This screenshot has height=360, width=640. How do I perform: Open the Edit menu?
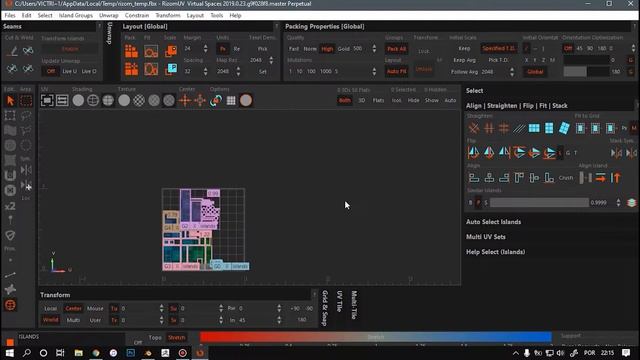pos(27,16)
